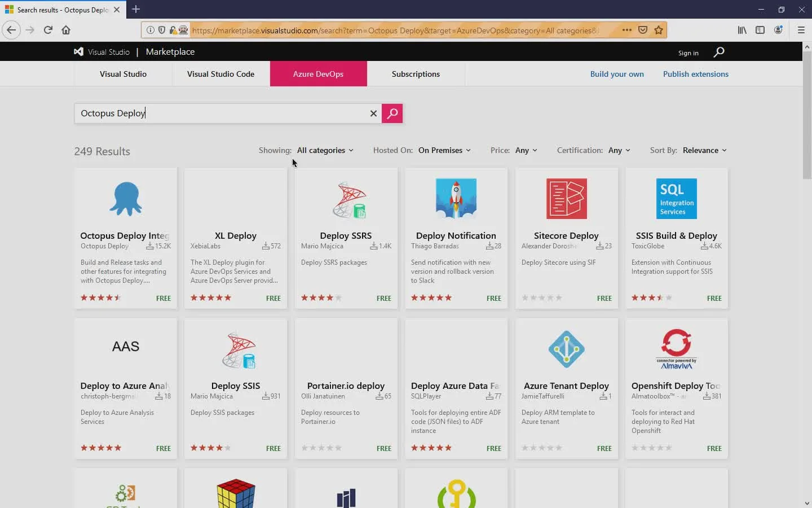Click the Visual Studio logo

(x=78, y=51)
